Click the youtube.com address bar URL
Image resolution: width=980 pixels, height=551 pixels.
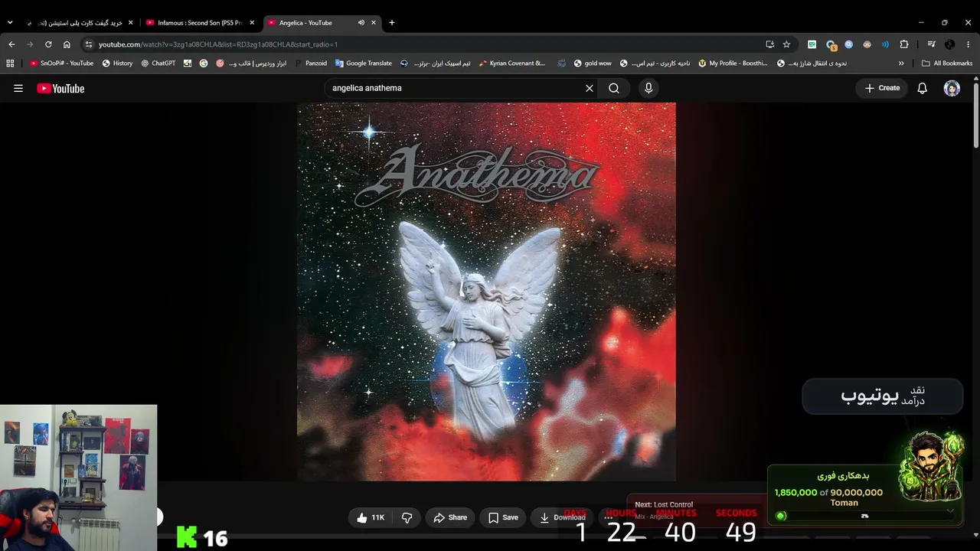(x=218, y=44)
